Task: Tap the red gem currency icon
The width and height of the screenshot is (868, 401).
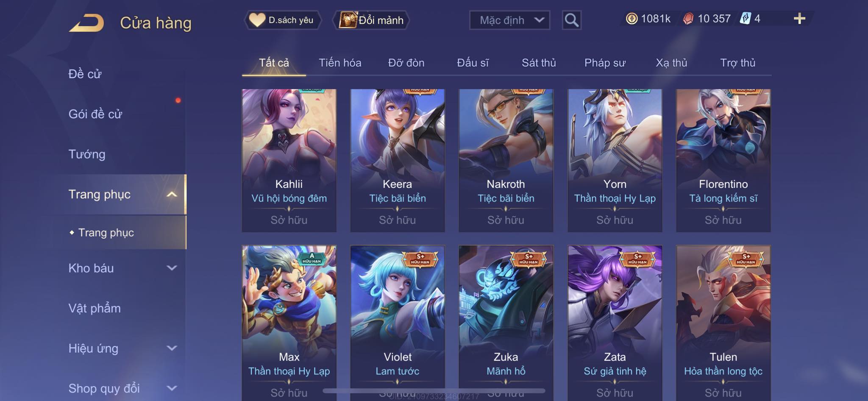Action: pos(688,19)
